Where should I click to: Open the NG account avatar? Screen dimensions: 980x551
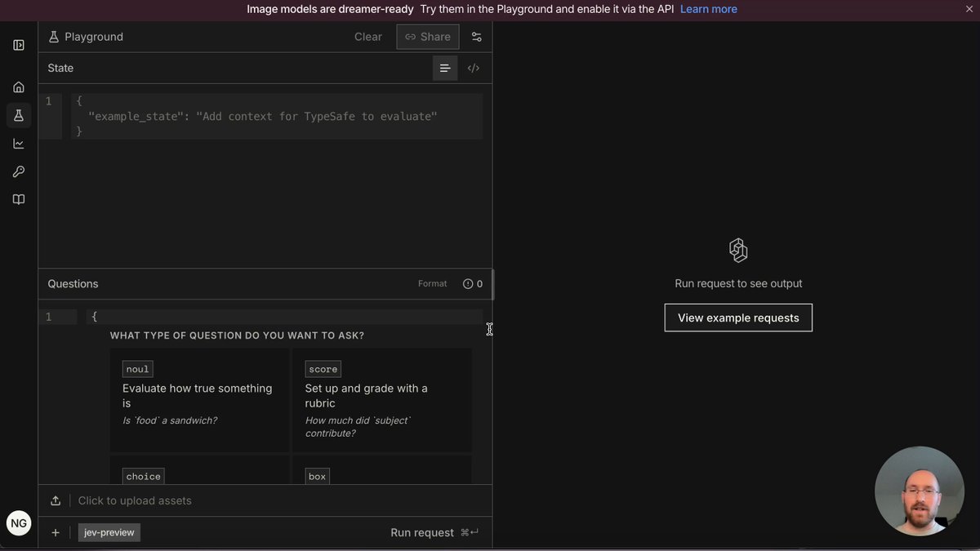click(x=19, y=523)
